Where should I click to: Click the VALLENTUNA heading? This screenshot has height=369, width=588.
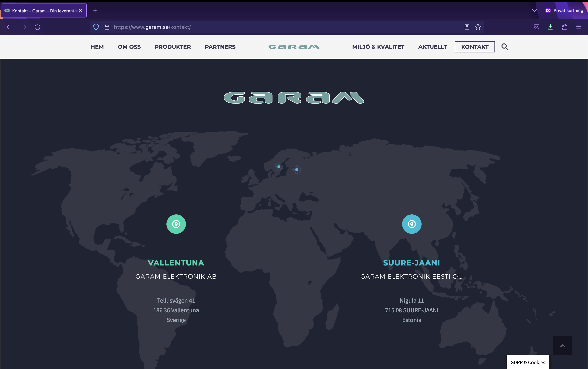(x=176, y=263)
